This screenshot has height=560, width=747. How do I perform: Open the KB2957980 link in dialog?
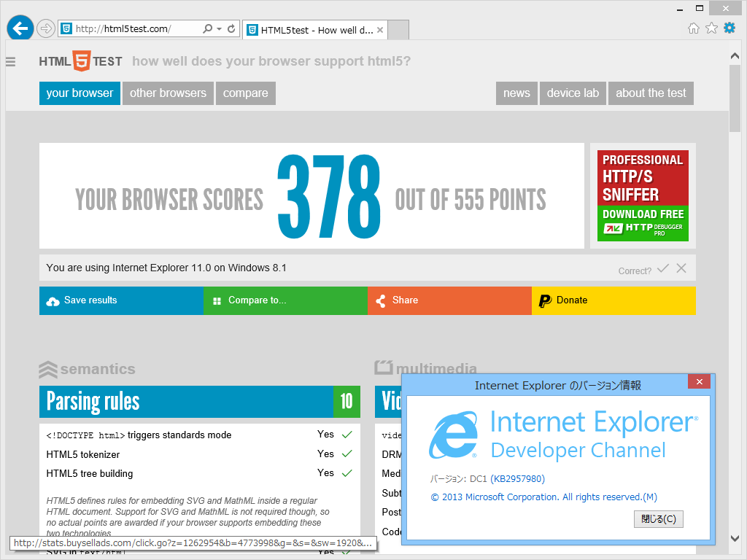517,478
